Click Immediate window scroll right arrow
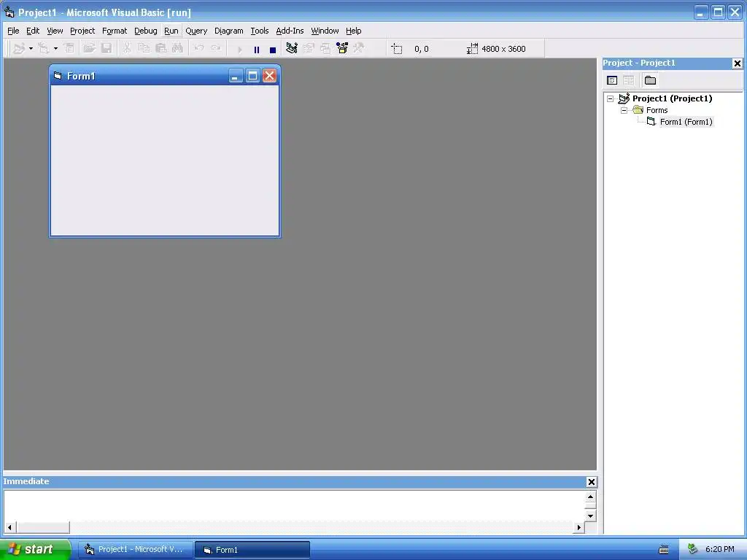 coord(578,528)
